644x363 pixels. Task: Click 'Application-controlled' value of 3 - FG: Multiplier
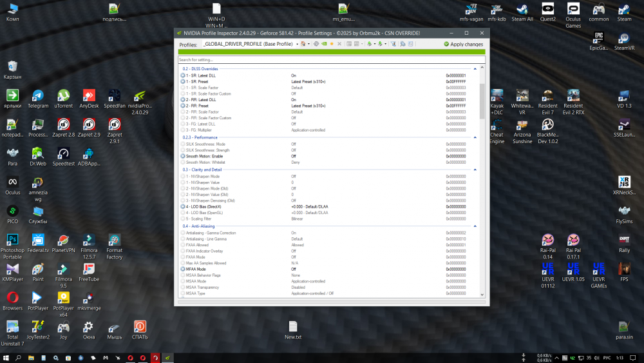click(x=308, y=130)
